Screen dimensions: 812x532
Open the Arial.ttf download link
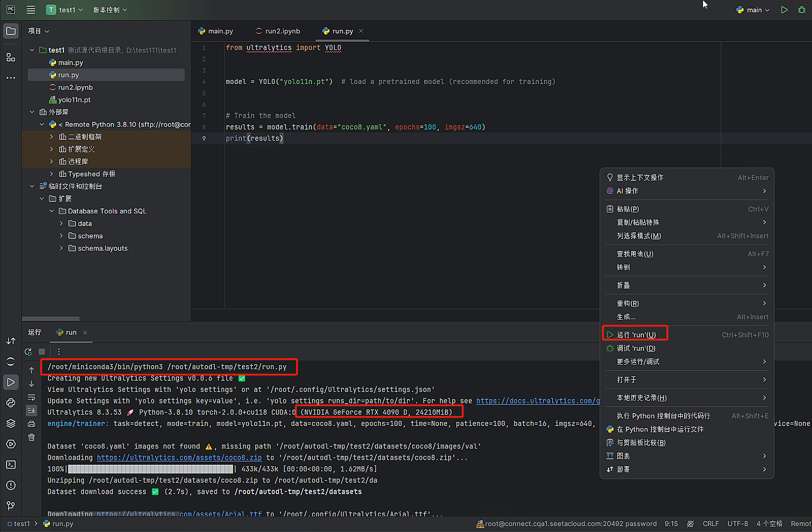pos(179,514)
